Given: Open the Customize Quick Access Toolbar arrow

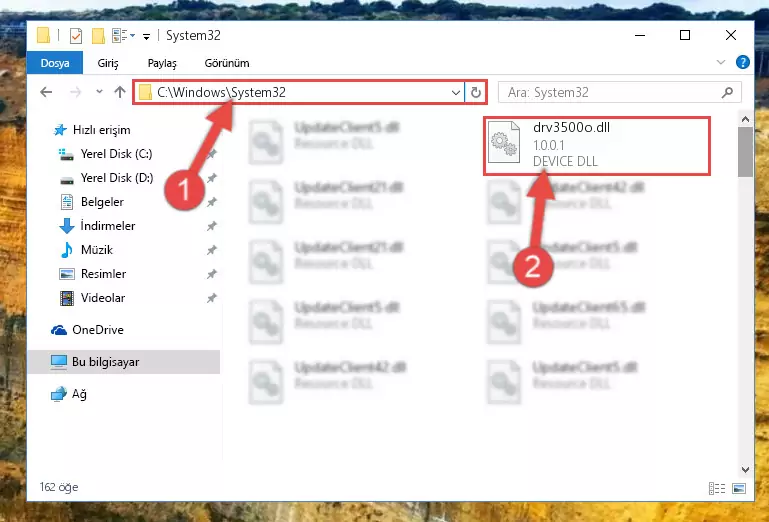Looking at the screenshot, I should [146, 36].
